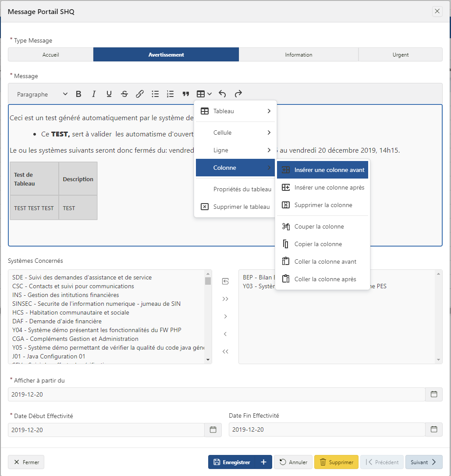Viewport: 451px width, 476px height.
Task: Create a bulleted list in the editor
Action: (155, 93)
